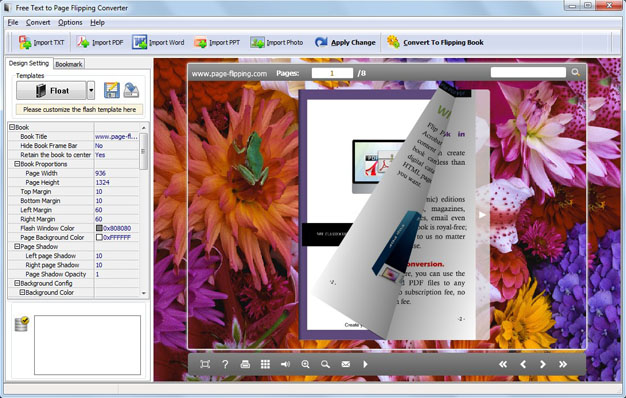Click the Float template button
The width and height of the screenshot is (626, 398).
click(51, 91)
